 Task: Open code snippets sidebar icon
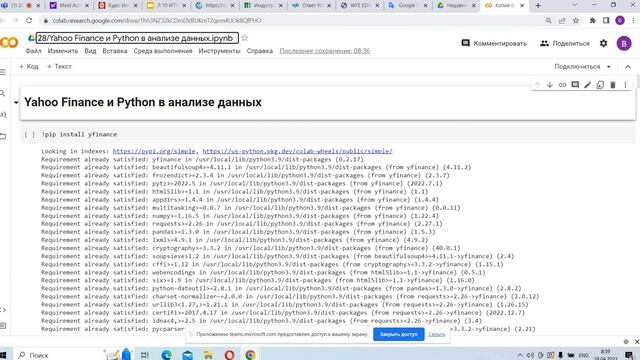pos(3,310)
